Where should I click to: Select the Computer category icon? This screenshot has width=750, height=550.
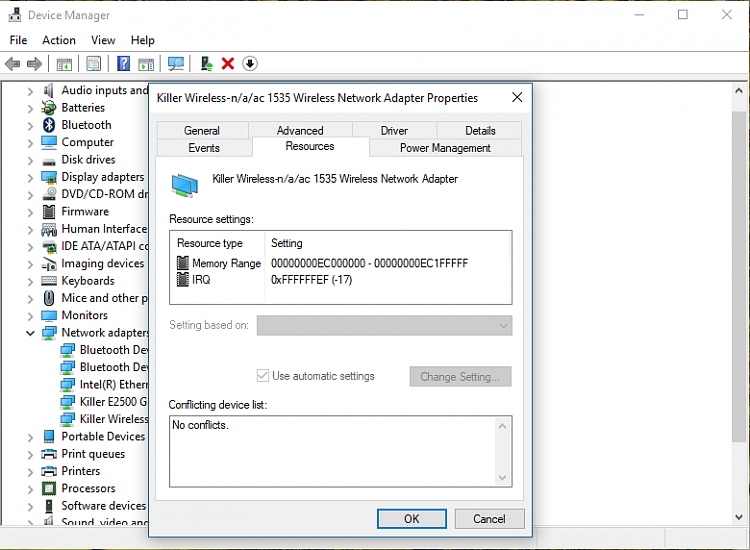[x=49, y=142]
